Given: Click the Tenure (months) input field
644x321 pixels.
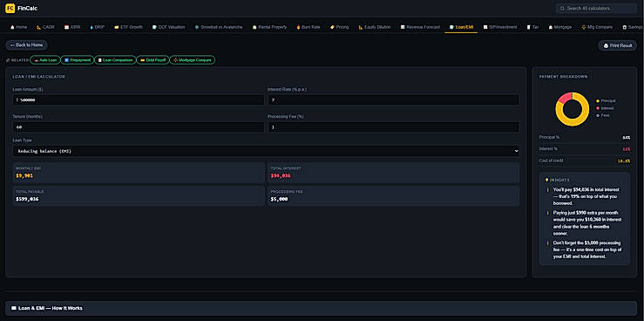Looking at the screenshot, I should [139, 127].
